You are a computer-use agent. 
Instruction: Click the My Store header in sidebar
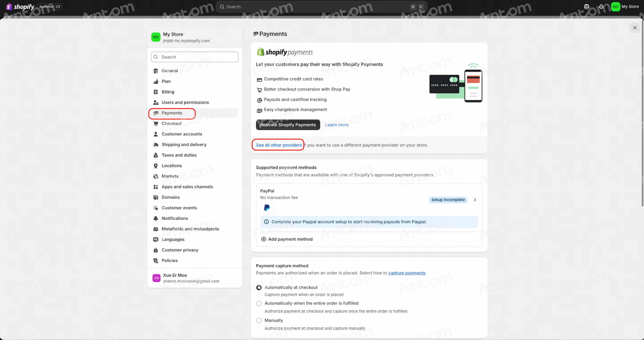195,37
